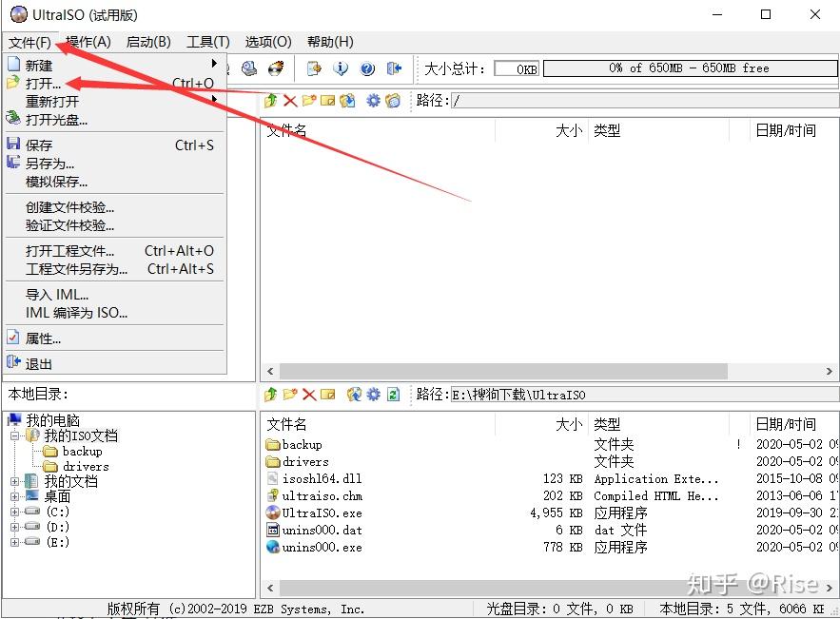Click the extract files icon in image toolbar
Image resolution: width=840 pixels, height=619 pixels.
pos(347,100)
